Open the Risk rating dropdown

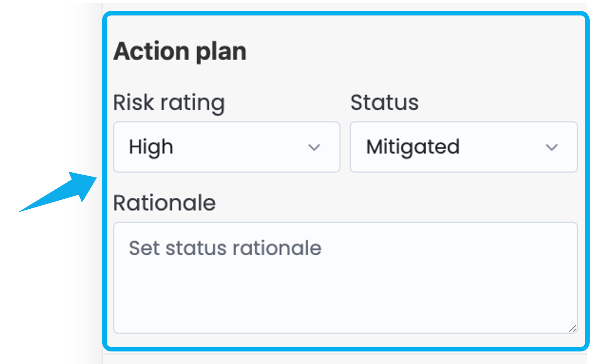(x=226, y=147)
